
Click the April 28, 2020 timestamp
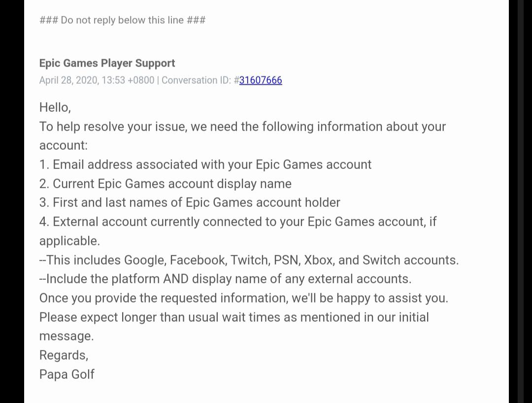pyautogui.click(x=97, y=80)
